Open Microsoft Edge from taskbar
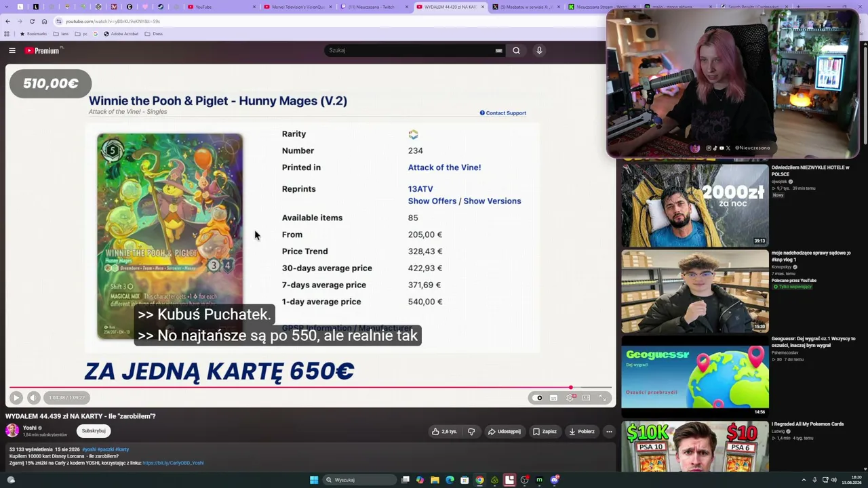This screenshot has width=868, height=488. coord(450,480)
